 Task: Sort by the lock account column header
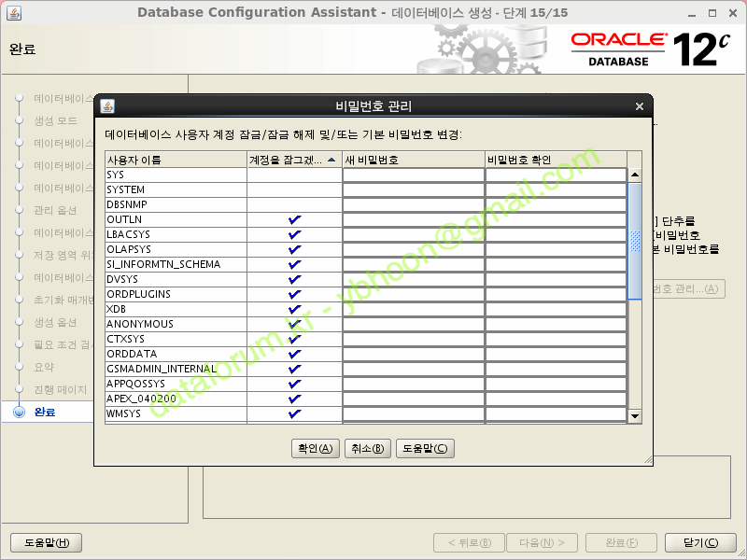pos(294,160)
